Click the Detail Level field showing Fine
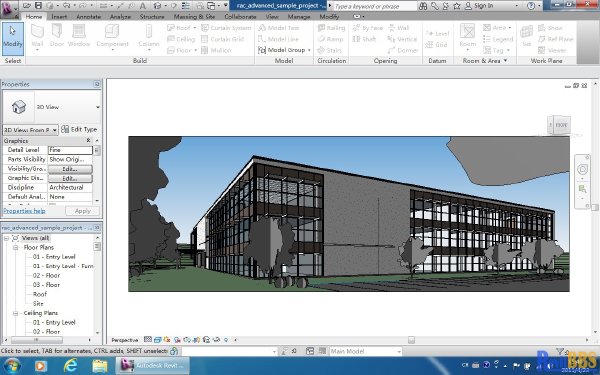The width and height of the screenshot is (600, 375). pos(70,150)
